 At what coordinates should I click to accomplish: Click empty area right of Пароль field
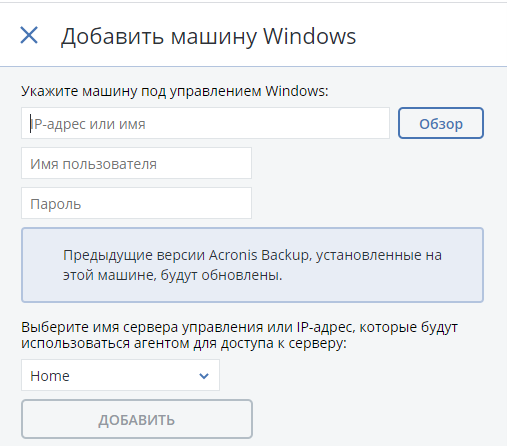click(x=367, y=203)
